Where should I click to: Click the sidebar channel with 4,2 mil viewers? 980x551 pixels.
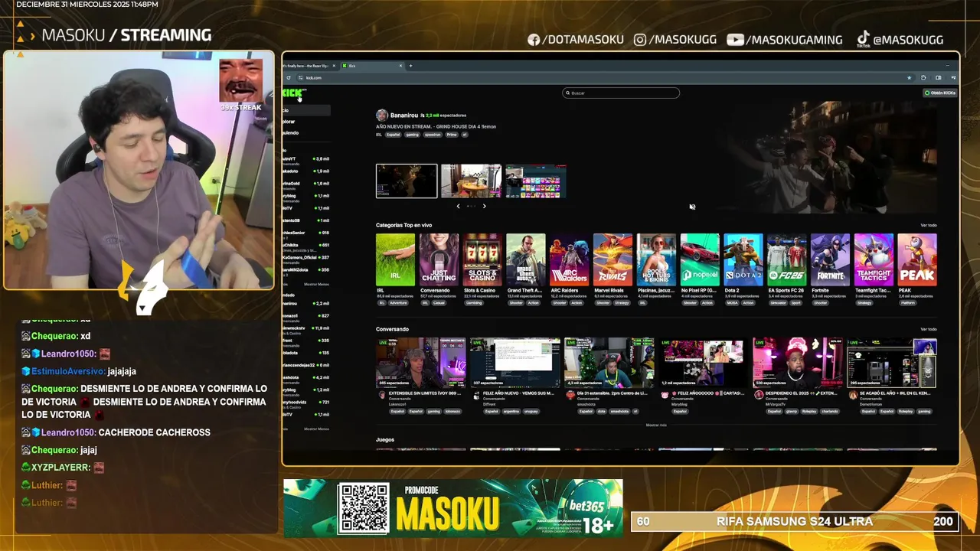tap(306, 379)
